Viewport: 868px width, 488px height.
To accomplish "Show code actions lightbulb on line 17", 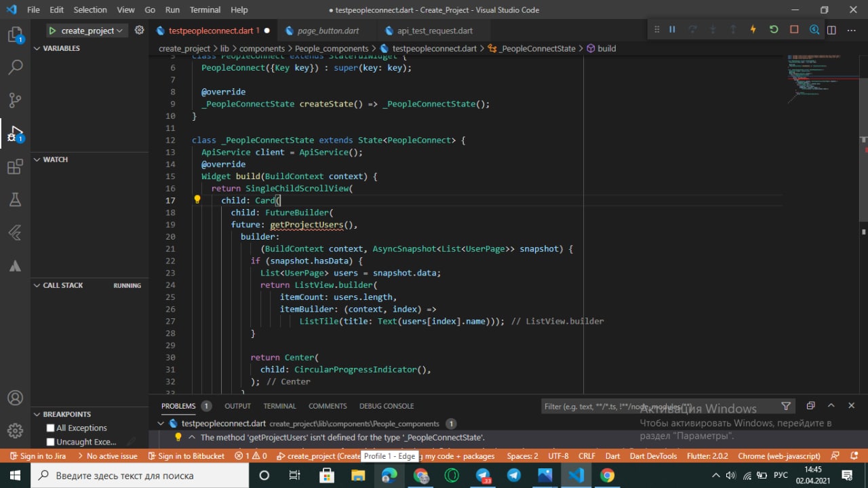I will [x=197, y=200].
